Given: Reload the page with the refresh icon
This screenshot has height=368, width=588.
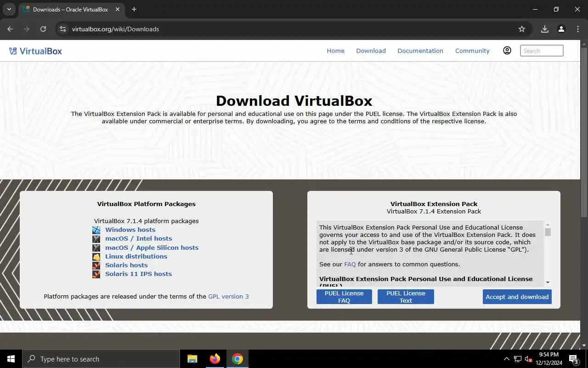Looking at the screenshot, I should (x=43, y=29).
